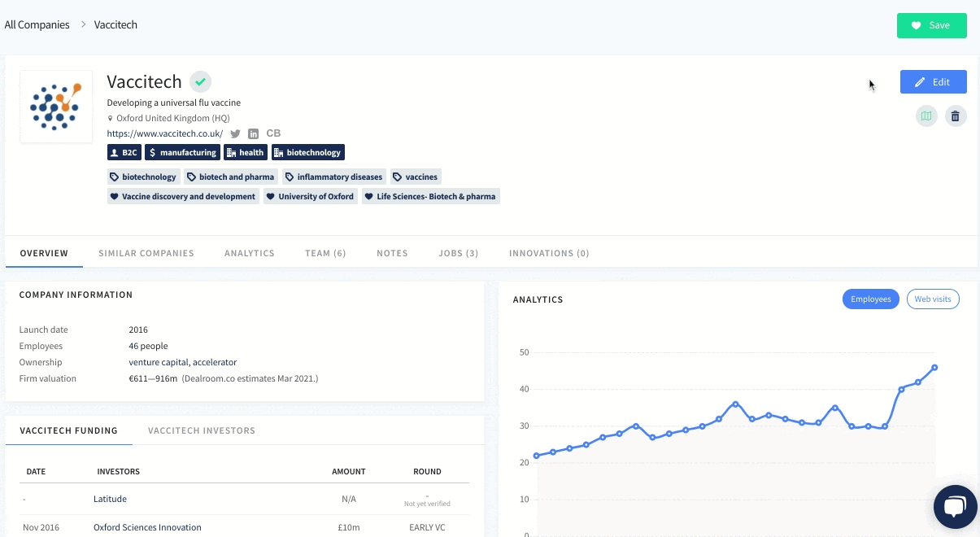The image size is (980, 537).
Task: Select the Vaccitech Investors tab
Action: point(202,430)
